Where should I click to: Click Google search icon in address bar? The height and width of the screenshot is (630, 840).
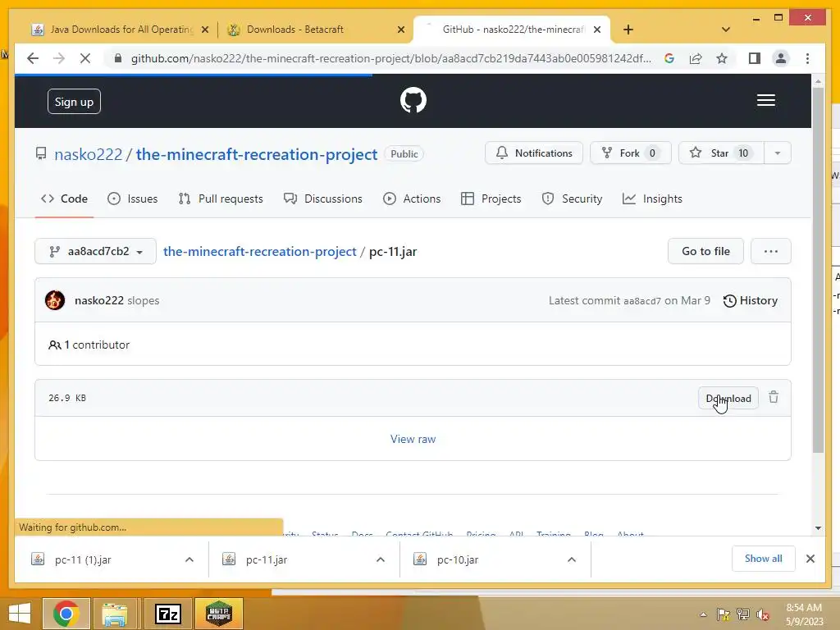point(669,58)
